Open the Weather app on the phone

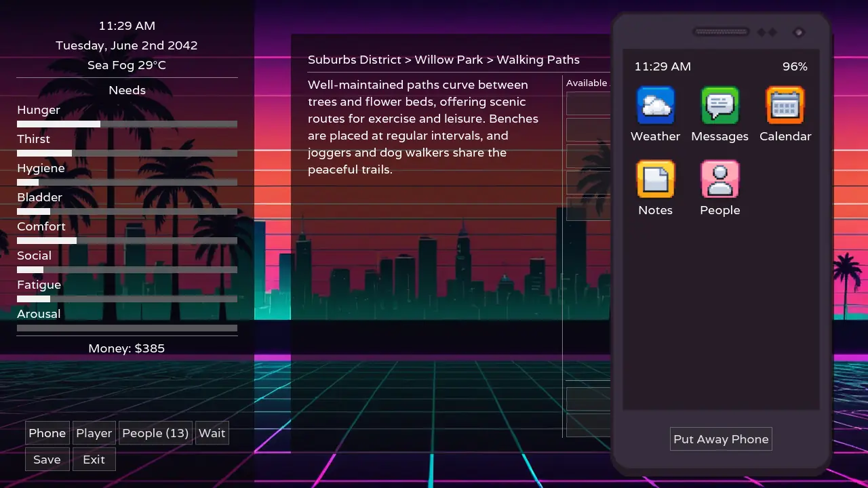655,106
